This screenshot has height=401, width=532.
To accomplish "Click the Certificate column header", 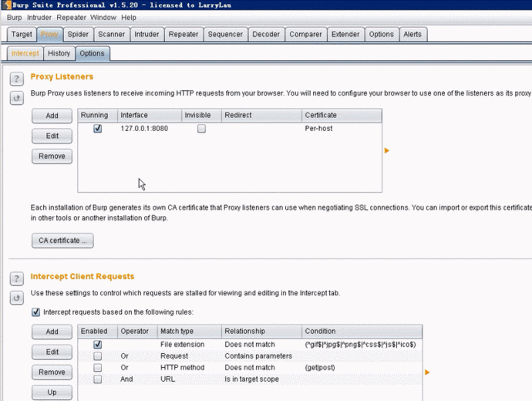I will tap(342, 116).
